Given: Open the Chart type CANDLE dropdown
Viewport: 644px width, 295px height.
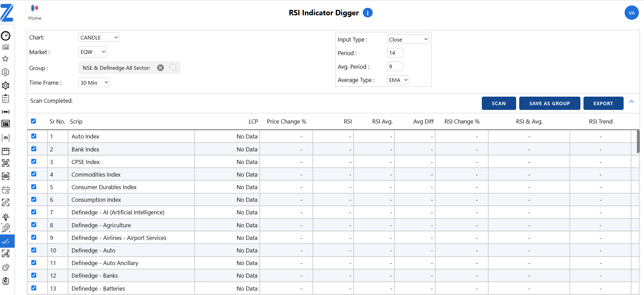Looking at the screenshot, I should click(99, 37).
